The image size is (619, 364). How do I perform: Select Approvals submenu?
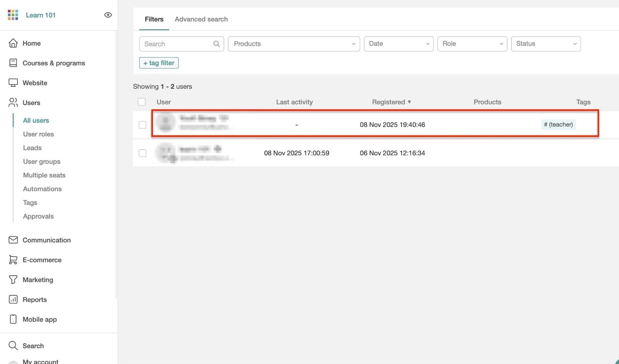tap(38, 216)
